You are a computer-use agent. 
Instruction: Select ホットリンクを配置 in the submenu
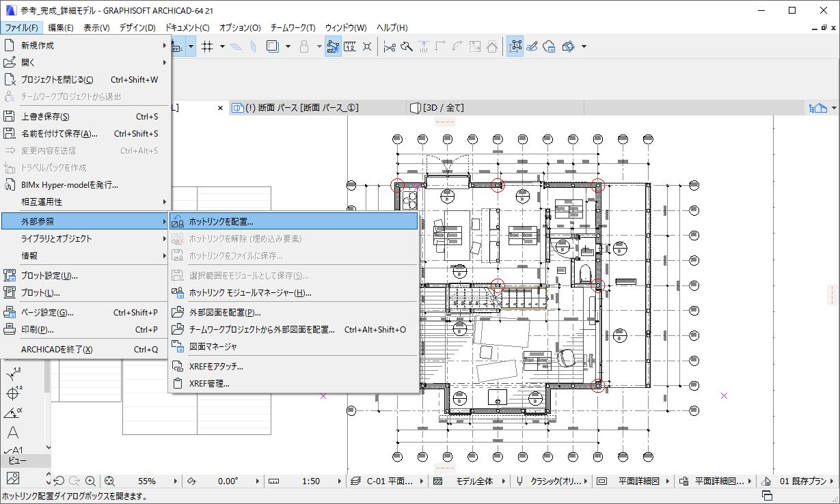(x=293, y=221)
